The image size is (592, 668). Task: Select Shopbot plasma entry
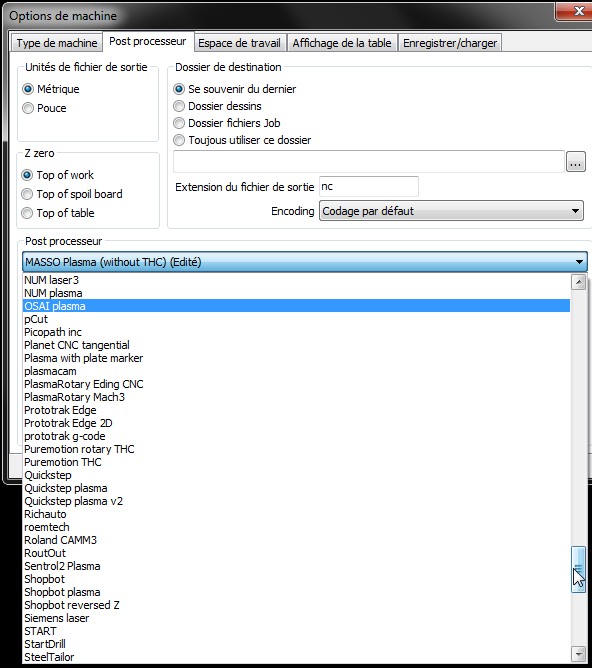296,592
